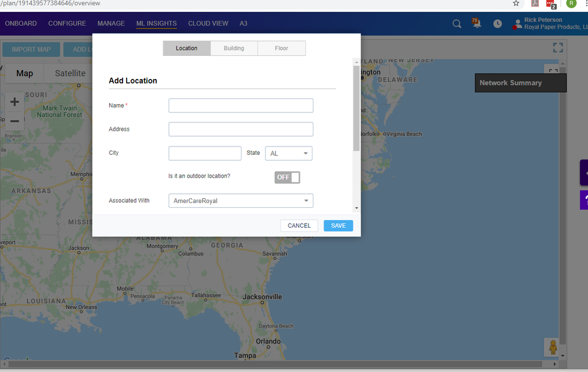The height and width of the screenshot is (372, 588).
Task: Open the CONFIGURE menu
Action: [67, 24]
